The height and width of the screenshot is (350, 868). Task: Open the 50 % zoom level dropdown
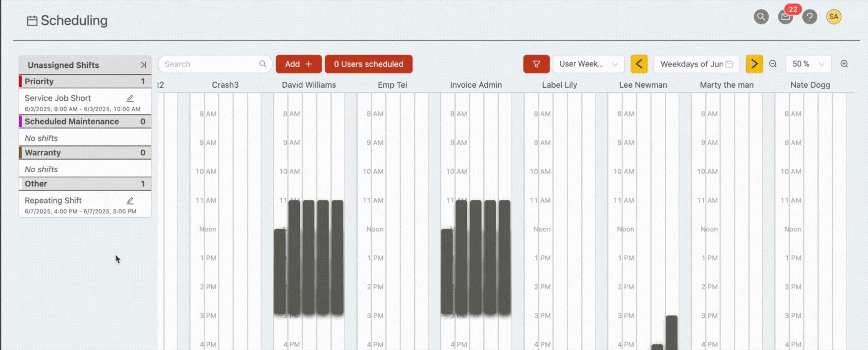pos(808,64)
